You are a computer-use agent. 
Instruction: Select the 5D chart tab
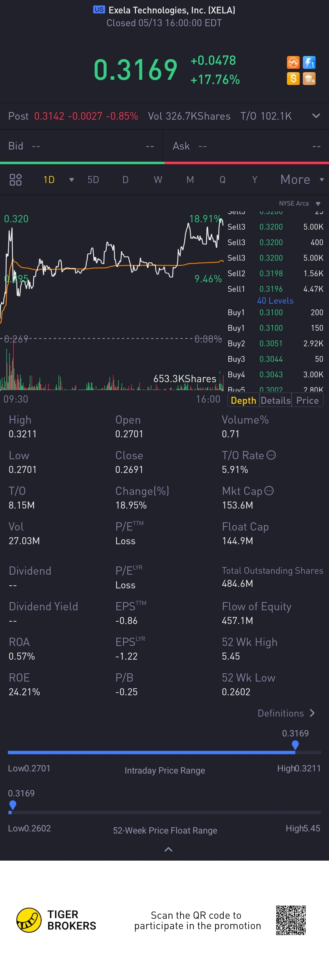93,180
